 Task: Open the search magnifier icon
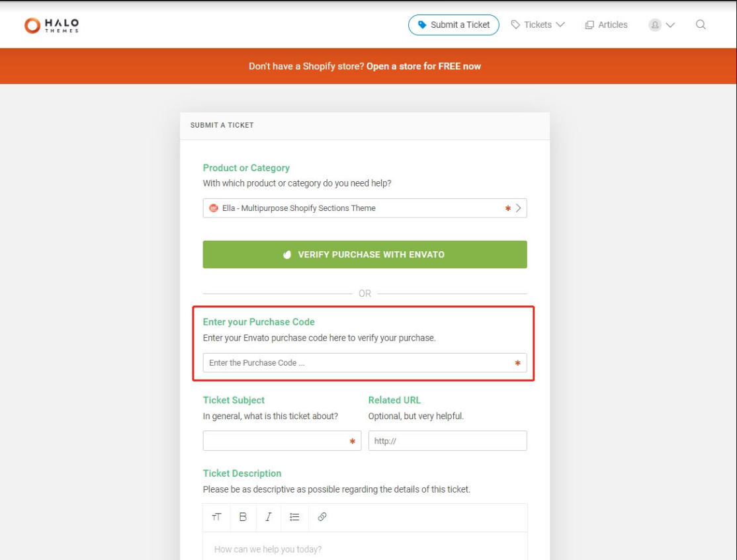[x=701, y=25]
